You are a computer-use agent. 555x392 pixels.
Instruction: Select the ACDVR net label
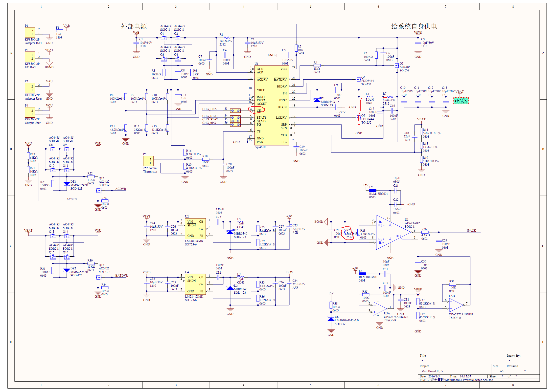point(120,189)
